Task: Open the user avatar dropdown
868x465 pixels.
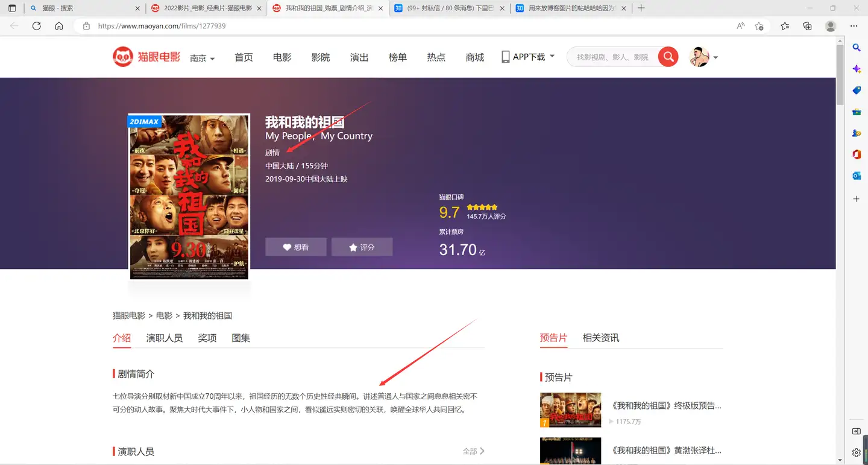Action: pos(703,57)
